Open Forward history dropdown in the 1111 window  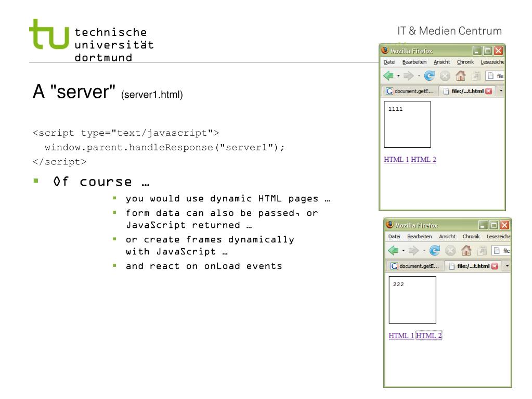coord(419,75)
